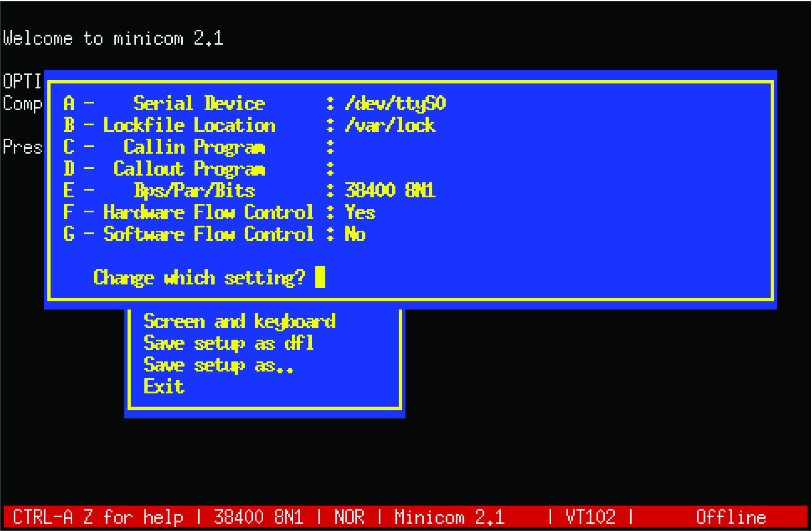Click VT102 terminal type in status bar
The width and height of the screenshot is (812, 531).
click(x=590, y=517)
